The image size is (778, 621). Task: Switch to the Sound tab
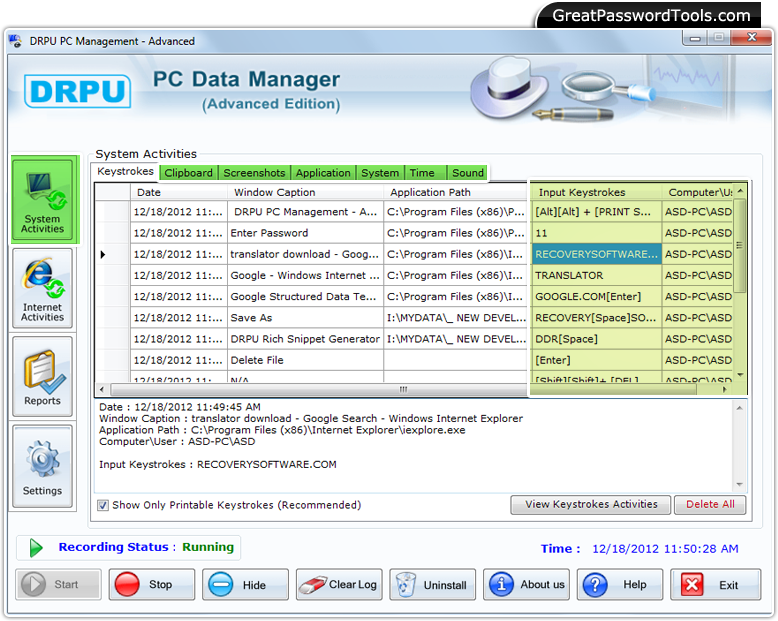tap(467, 173)
